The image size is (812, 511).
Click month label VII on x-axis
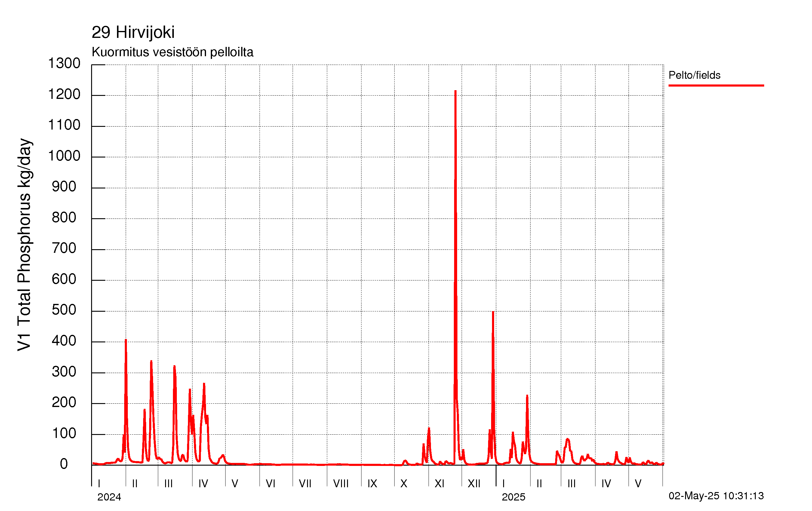coord(305,484)
